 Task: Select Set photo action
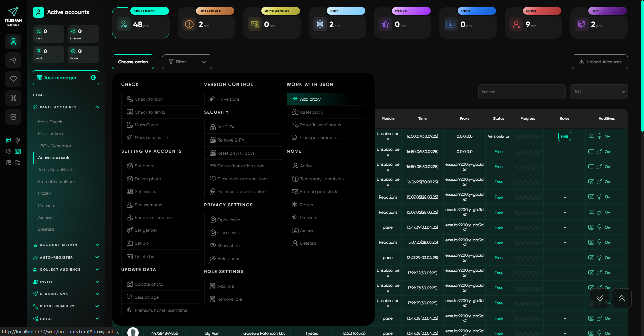(x=160, y=166)
